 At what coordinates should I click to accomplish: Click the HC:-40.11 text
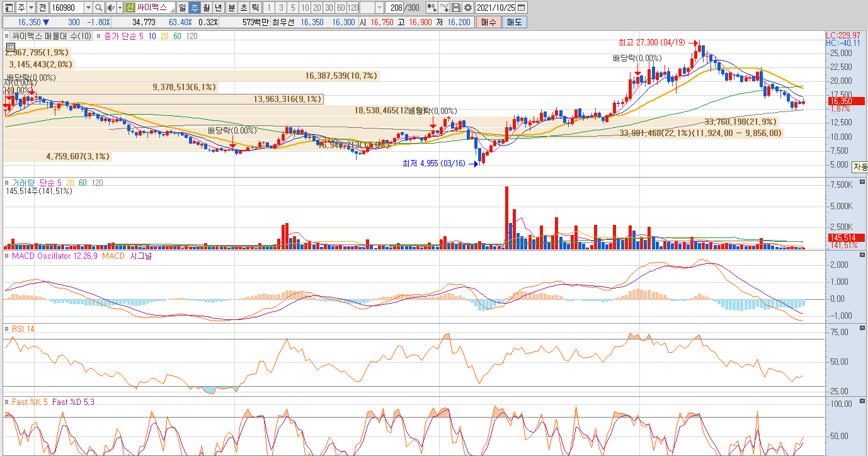click(x=843, y=43)
